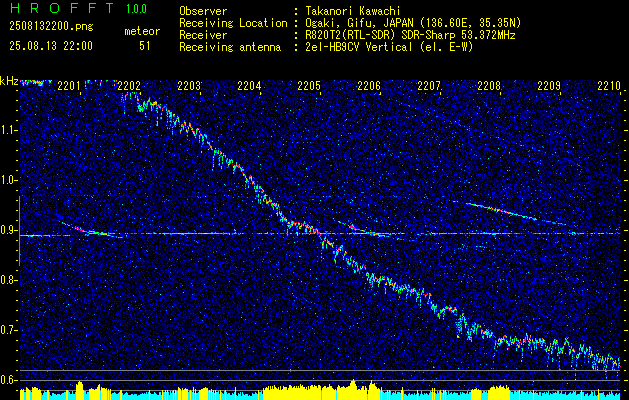Viewport: 629px width, 400px height.
Task: Click the 2207 time marker
Action: (429, 85)
